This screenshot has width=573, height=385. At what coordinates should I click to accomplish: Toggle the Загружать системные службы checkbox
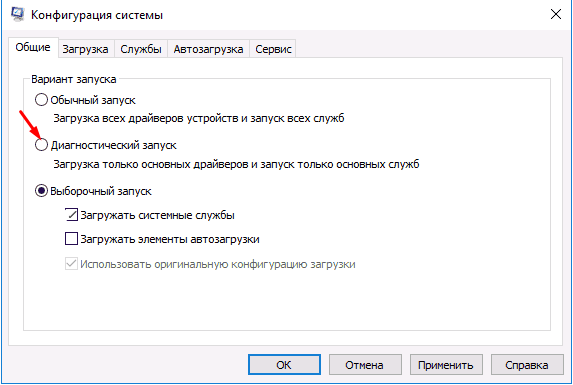coord(71,215)
